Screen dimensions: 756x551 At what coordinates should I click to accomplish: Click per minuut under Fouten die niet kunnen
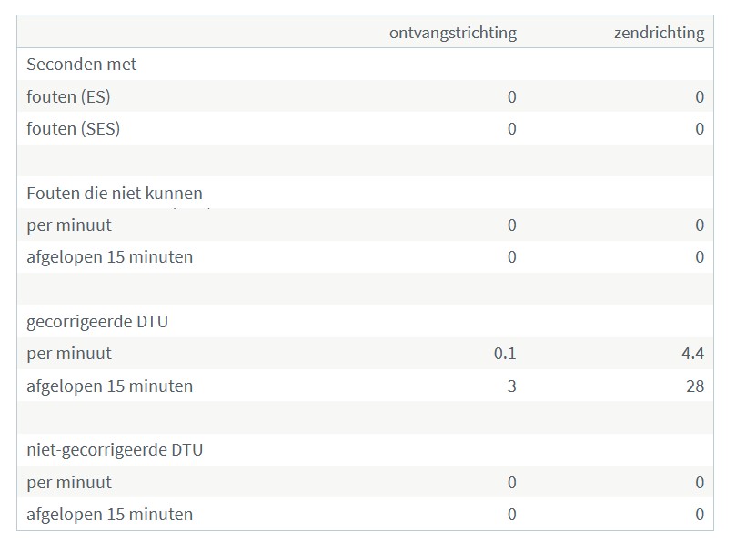pyautogui.click(x=69, y=225)
